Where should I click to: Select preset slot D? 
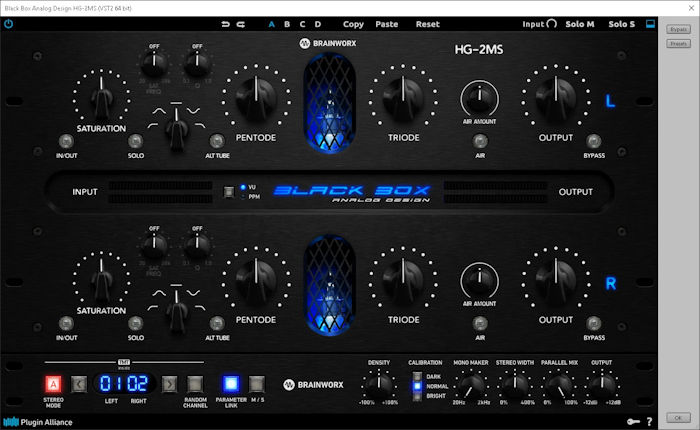point(318,24)
